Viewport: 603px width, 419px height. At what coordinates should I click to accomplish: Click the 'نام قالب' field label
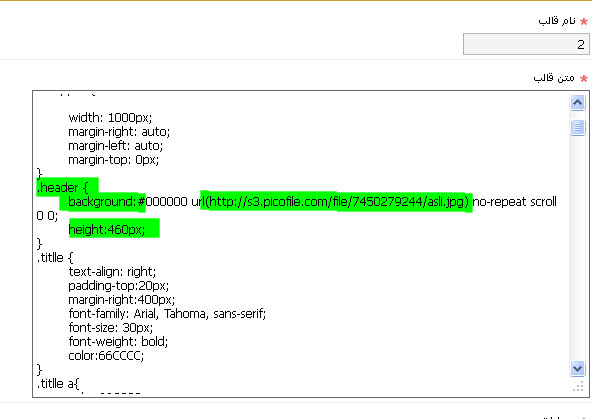tap(557, 21)
